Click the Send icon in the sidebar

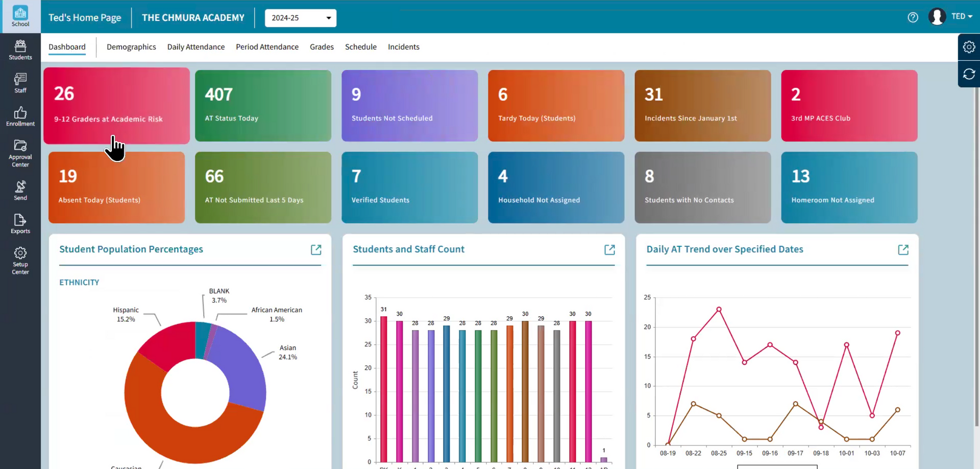click(20, 190)
